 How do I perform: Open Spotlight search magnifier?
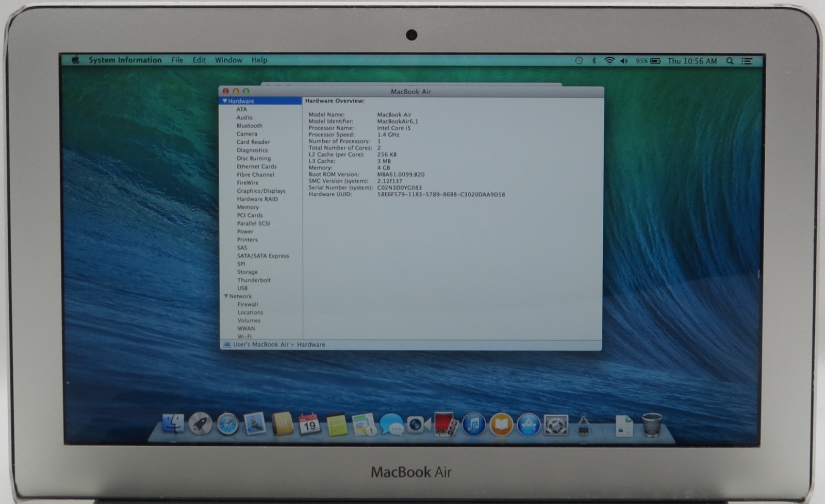pyautogui.click(x=730, y=61)
